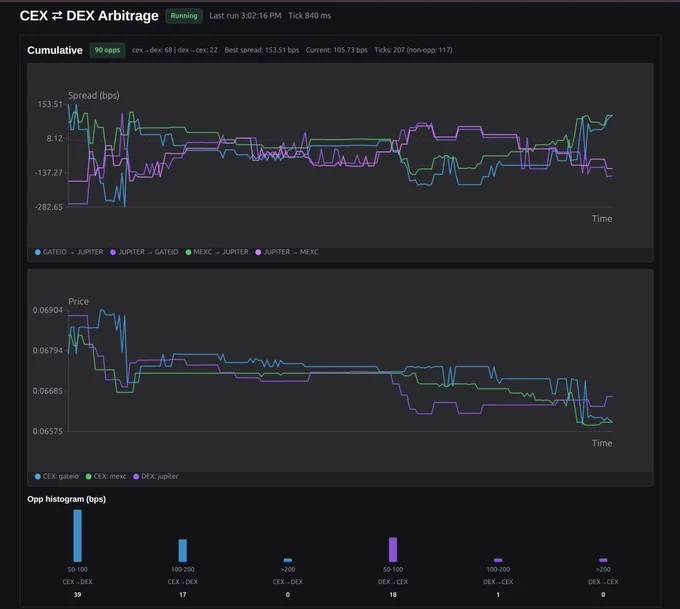The image size is (680, 609).
Task: Click 'Ticks: 207 (non-opp: 117)' text
Action: pyautogui.click(x=413, y=50)
